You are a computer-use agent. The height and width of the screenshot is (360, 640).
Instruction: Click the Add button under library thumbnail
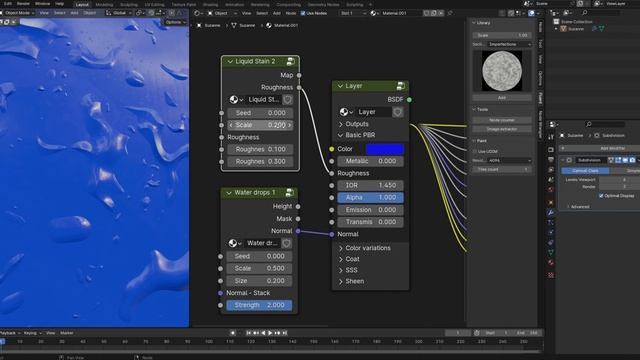(502, 98)
